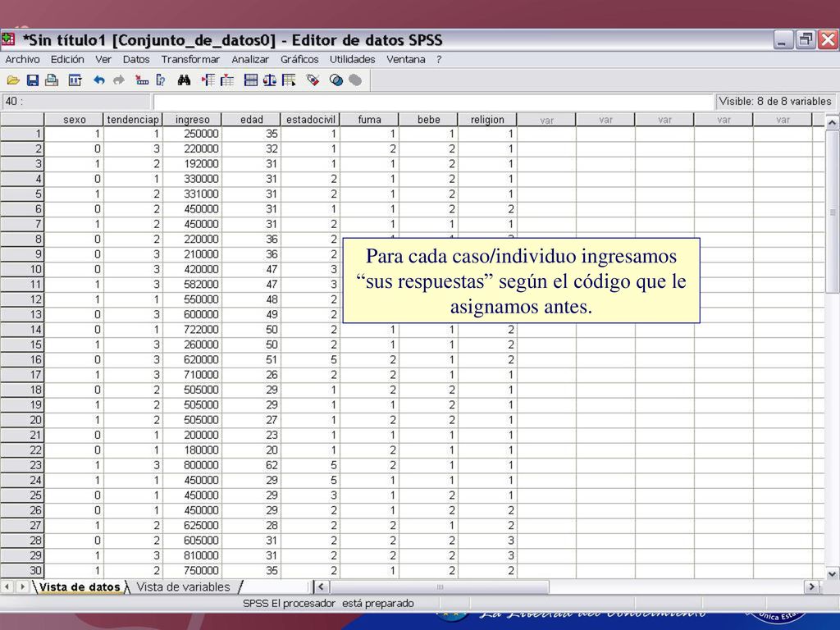
Task: Open the Gráficos menu
Action: pyautogui.click(x=299, y=59)
